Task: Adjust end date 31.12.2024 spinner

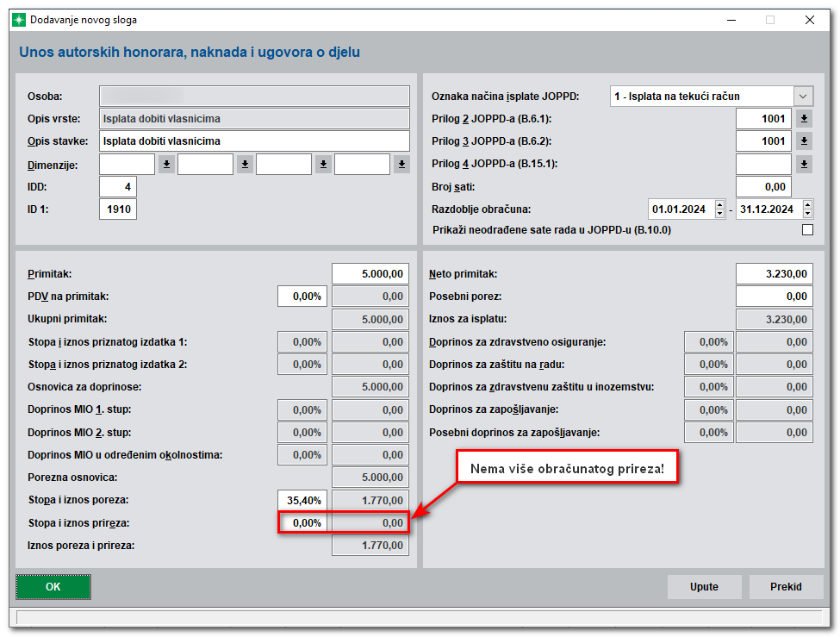Action: (807, 209)
